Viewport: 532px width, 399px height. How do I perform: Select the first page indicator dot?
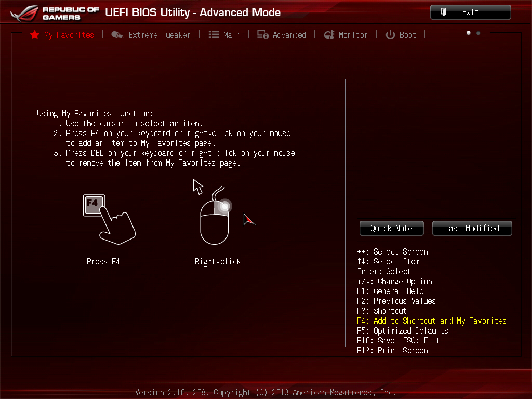(469, 33)
